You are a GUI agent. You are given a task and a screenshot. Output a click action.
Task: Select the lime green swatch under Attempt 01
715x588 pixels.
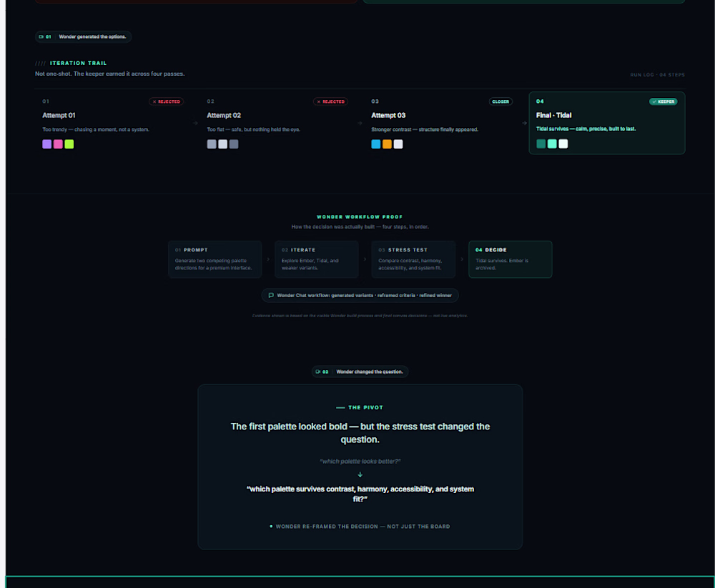coord(69,144)
